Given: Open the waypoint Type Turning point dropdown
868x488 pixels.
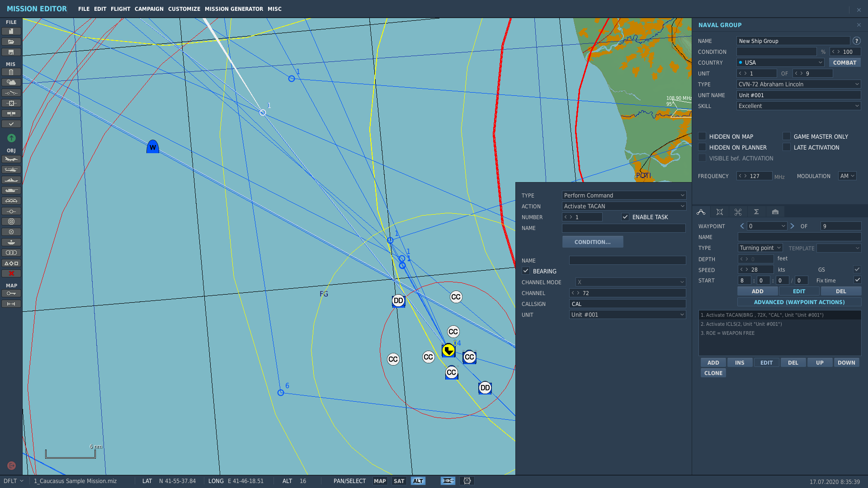Looking at the screenshot, I should pyautogui.click(x=760, y=248).
